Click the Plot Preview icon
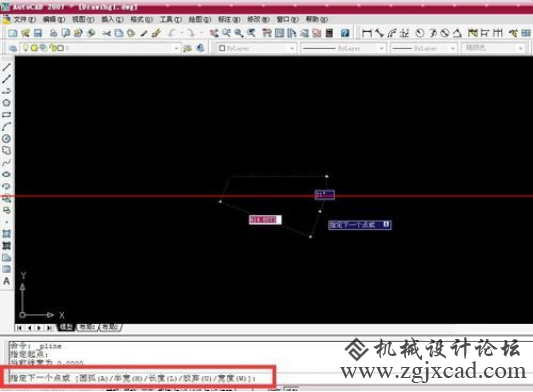Image resolution: width=533 pixels, height=392 pixels. click(x=66, y=33)
